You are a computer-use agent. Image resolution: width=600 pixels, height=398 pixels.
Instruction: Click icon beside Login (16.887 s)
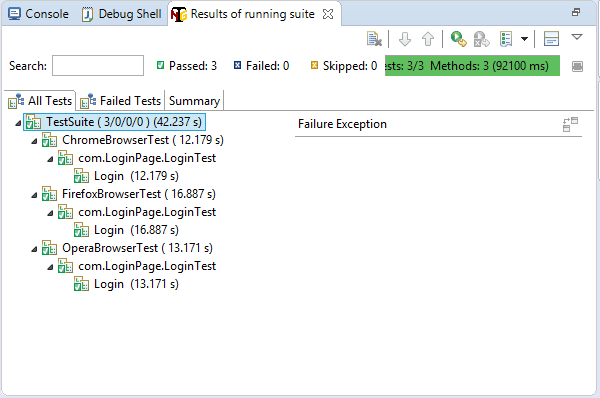pyautogui.click(x=81, y=230)
